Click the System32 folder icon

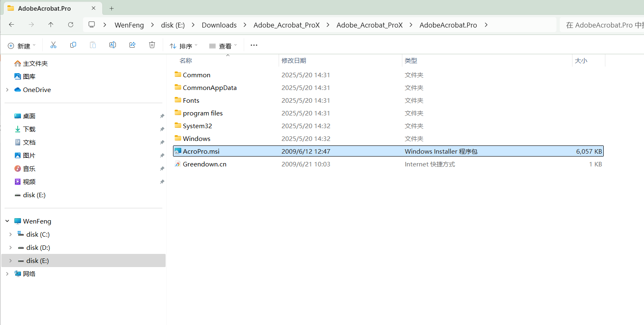(178, 126)
